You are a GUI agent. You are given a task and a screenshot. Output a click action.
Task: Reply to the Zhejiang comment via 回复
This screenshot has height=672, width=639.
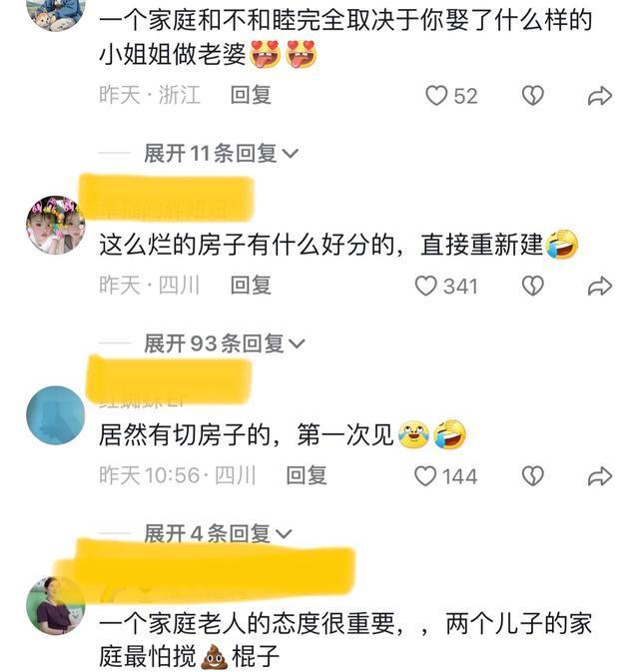251,95
